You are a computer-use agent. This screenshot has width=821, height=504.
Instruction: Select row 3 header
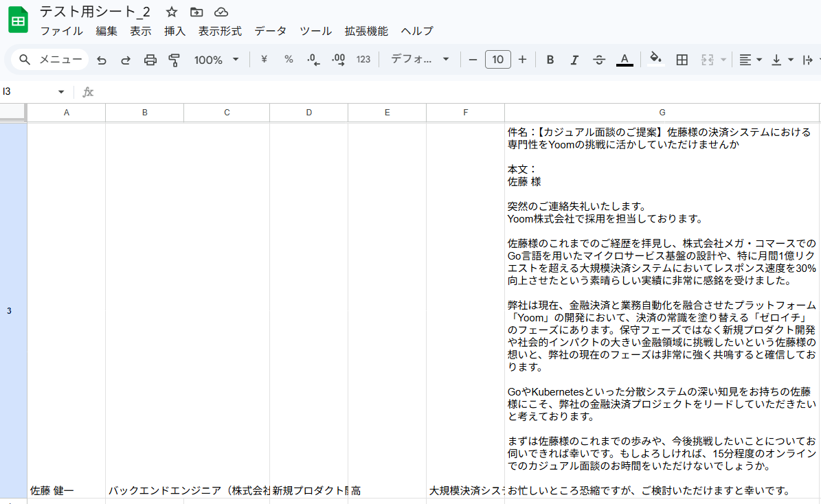coord(13,310)
